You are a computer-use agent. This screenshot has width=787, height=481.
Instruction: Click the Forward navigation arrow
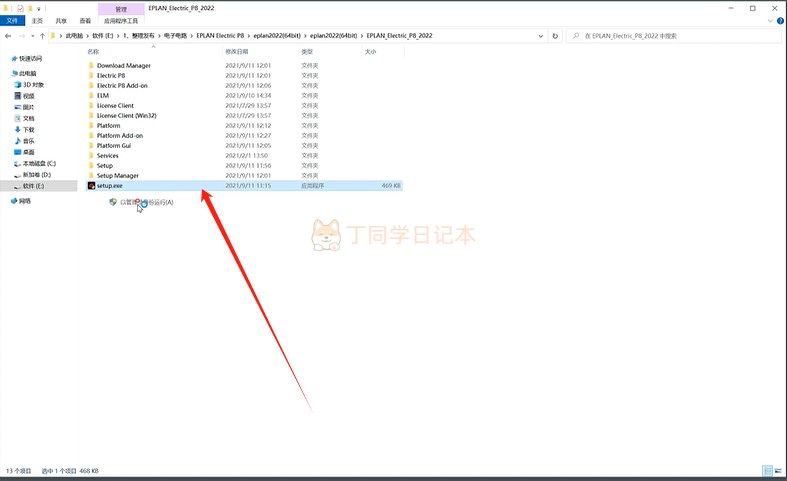click(22, 36)
